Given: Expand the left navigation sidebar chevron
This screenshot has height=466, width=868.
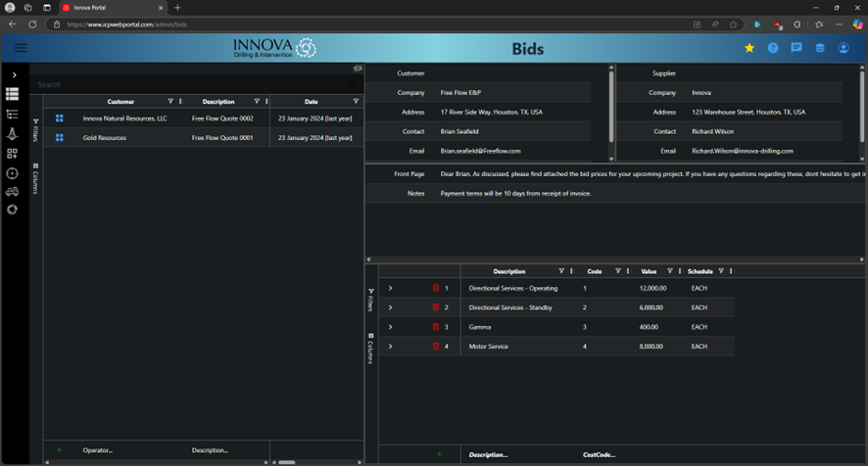Looking at the screenshot, I should (14, 75).
